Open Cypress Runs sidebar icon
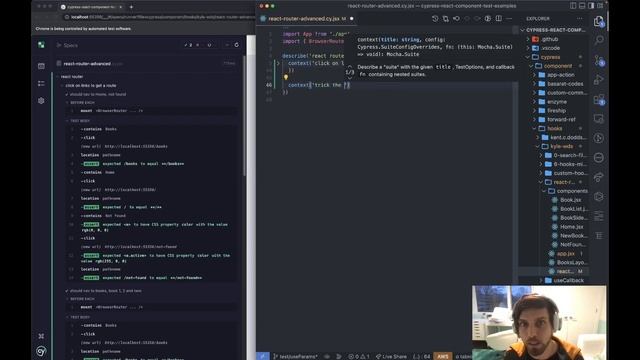Image resolution: width=640 pixels, height=360 pixels. click(41, 83)
